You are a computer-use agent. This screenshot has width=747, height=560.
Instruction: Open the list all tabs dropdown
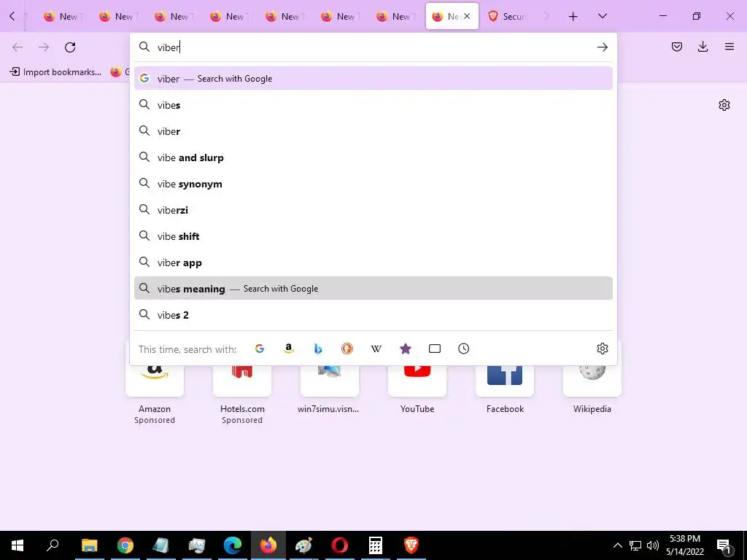[x=602, y=16]
